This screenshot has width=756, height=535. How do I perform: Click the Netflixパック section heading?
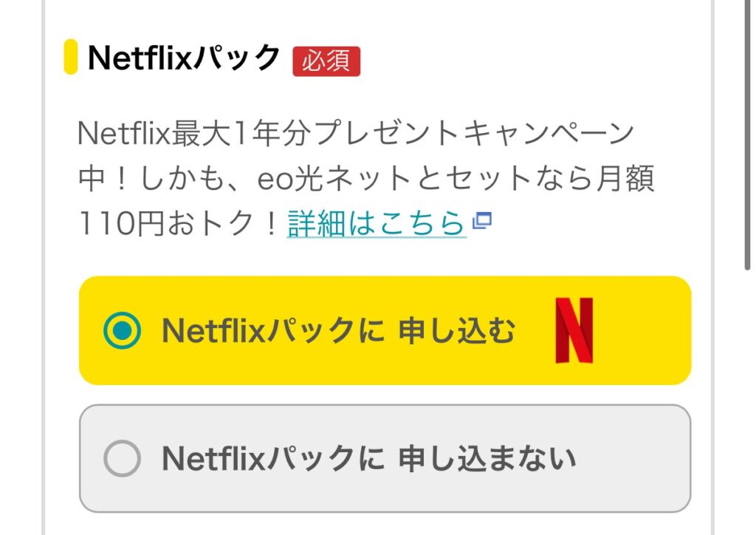(184, 58)
